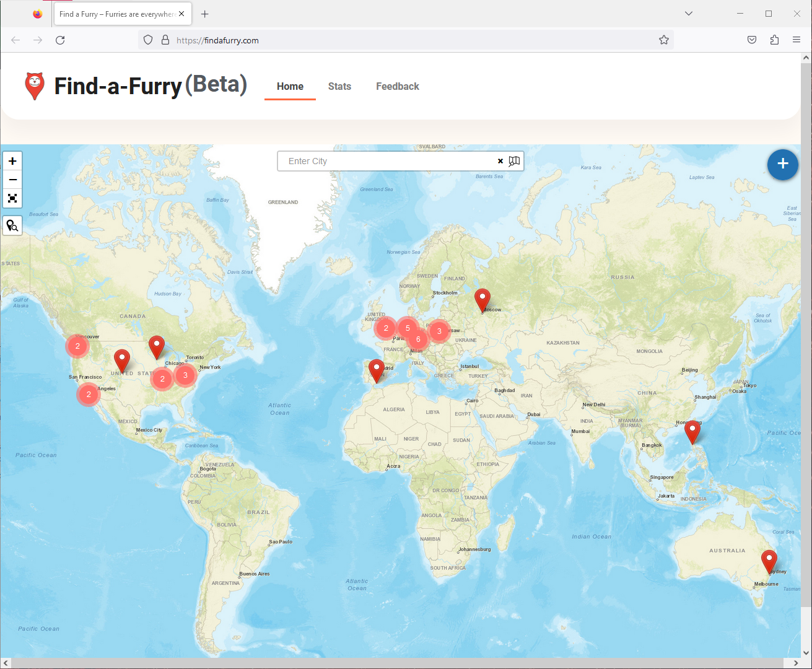Screen dimensions: 812x669
Task: Reload the page
Action: tap(60, 40)
